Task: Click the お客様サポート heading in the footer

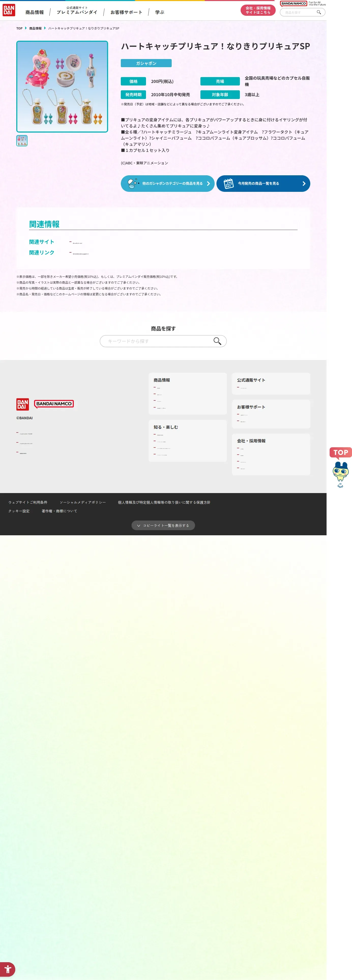Action: (x=251, y=407)
